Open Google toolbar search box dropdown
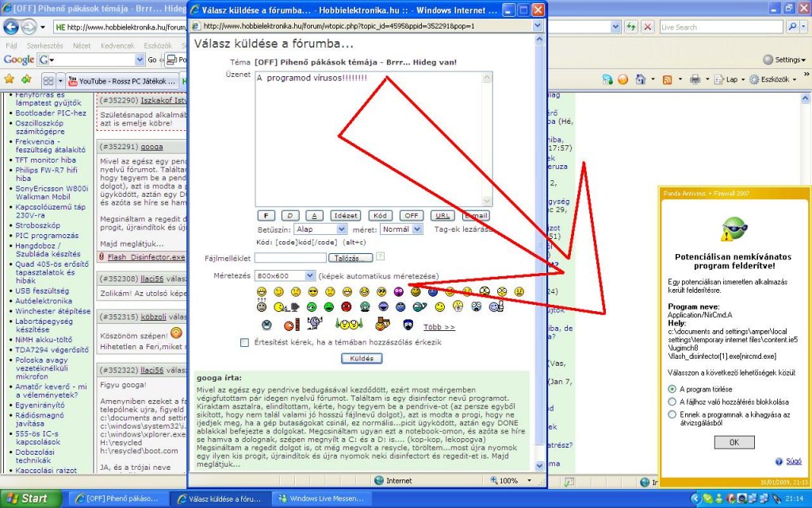812x508 pixels. 140,60
